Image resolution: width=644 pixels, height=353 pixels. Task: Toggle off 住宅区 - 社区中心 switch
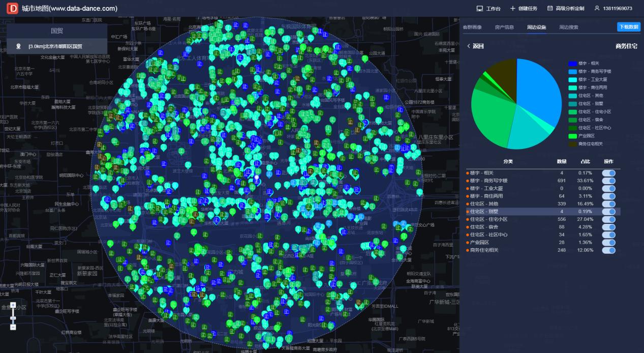(x=608, y=234)
